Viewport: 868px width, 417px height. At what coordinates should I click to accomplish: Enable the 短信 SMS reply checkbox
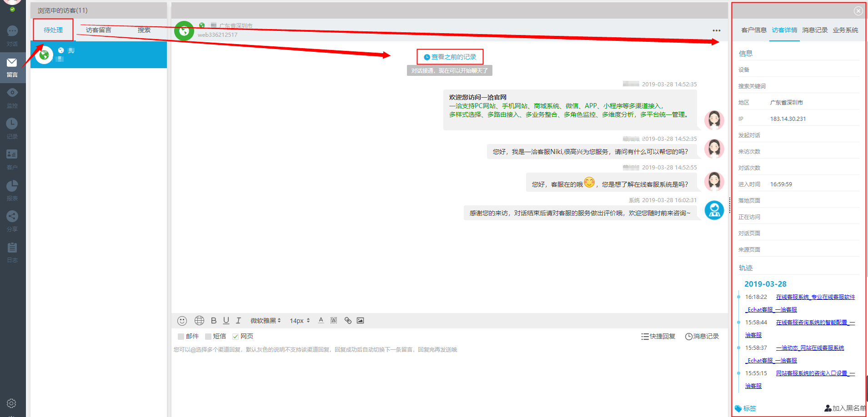pos(208,337)
